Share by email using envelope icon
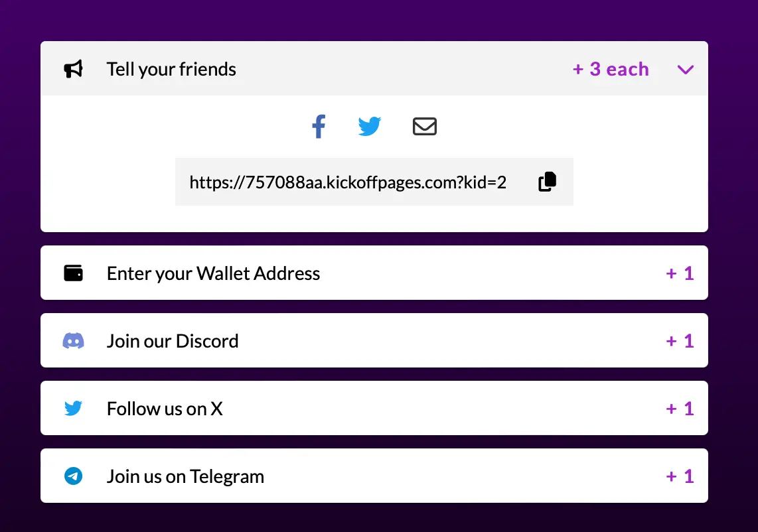Image resolution: width=758 pixels, height=532 pixels. tap(425, 126)
